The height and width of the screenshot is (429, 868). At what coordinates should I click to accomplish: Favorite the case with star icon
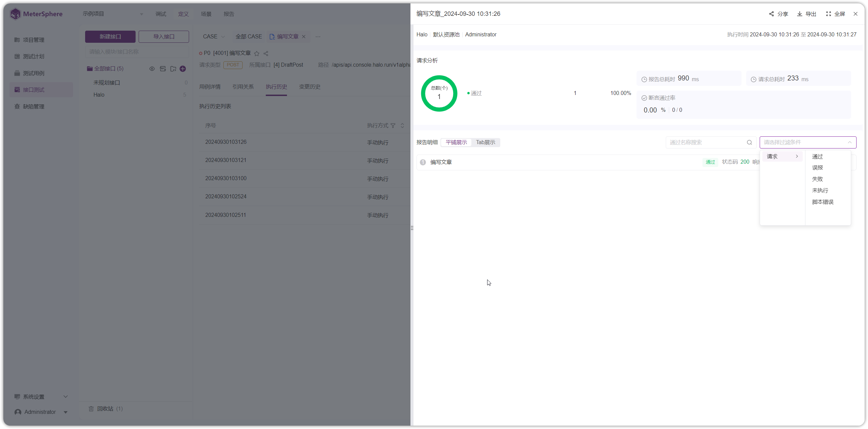coord(256,53)
